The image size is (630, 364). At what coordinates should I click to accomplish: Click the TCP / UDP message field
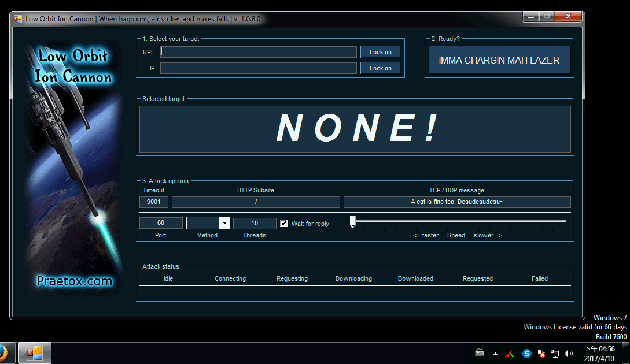pyautogui.click(x=457, y=202)
